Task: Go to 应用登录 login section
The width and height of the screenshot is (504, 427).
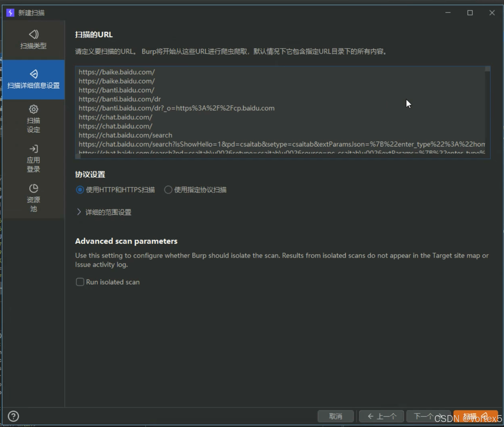Action: [x=34, y=159]
